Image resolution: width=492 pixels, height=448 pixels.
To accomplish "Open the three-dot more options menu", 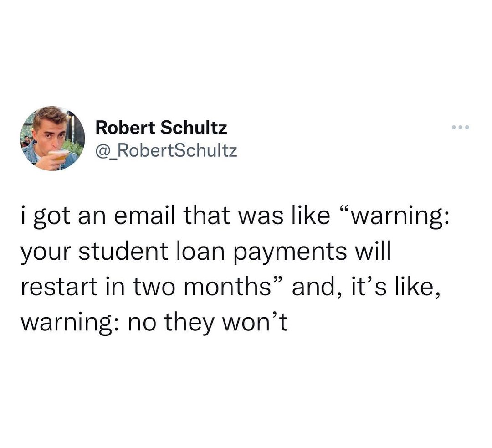I will [x=460, y=127].
